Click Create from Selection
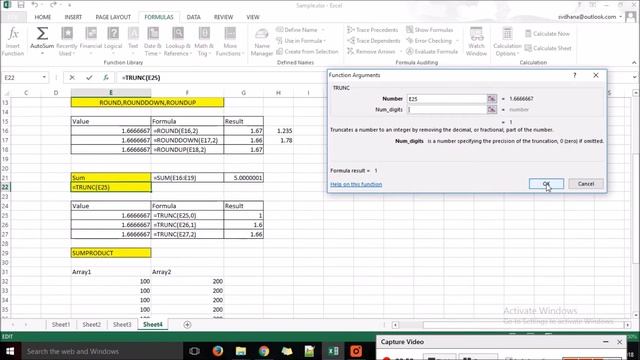Viewport: 640px width, 360px height. coord(307,51)
